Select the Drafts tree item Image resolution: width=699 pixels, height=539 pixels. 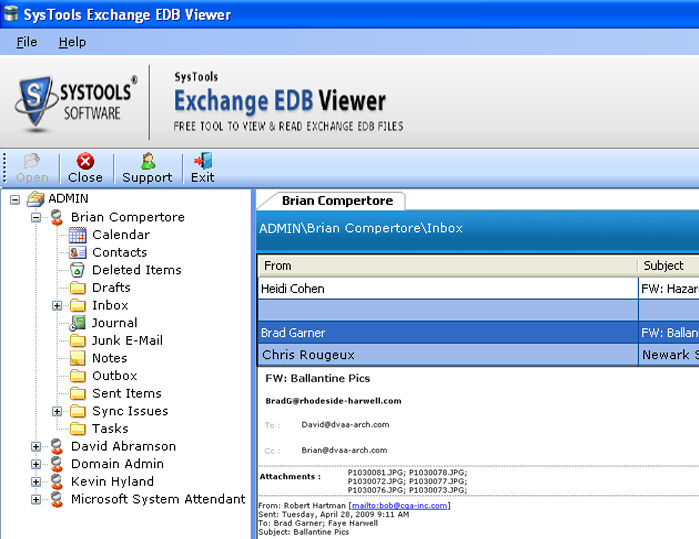(x=111, y=288)
